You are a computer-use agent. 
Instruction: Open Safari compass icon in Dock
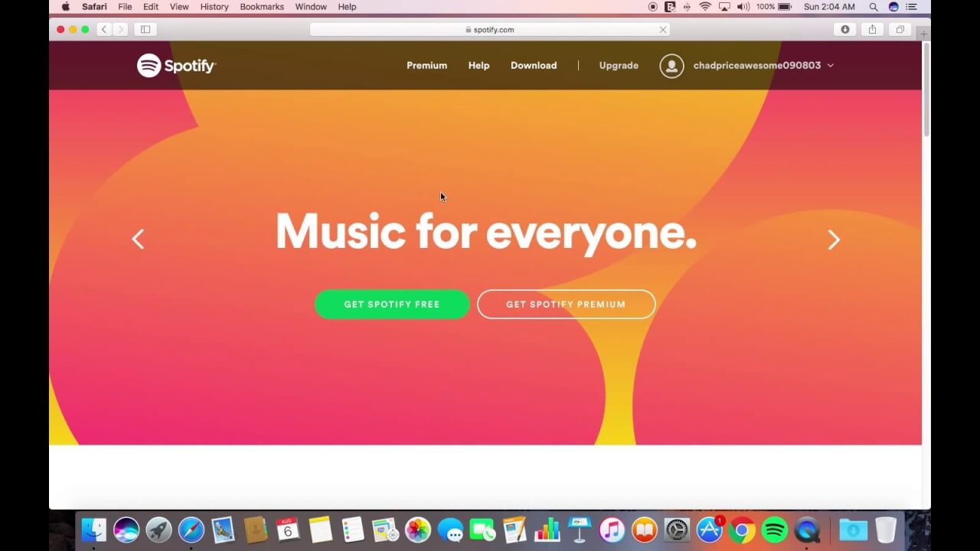point(191,530)
